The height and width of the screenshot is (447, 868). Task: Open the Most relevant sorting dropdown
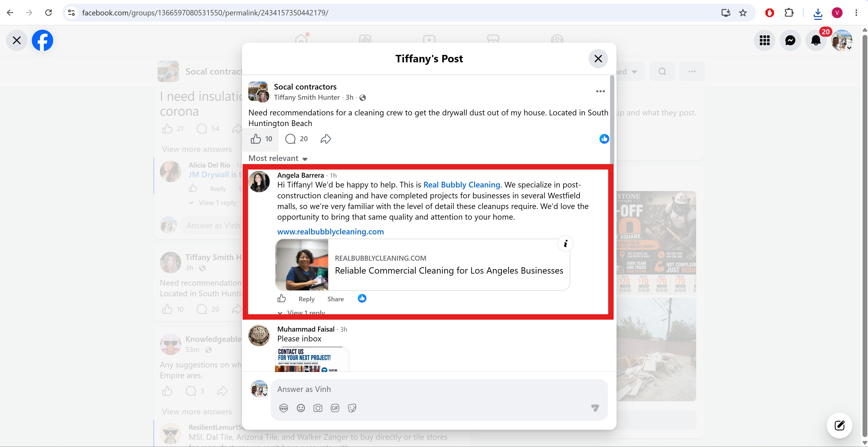(278, 158)
